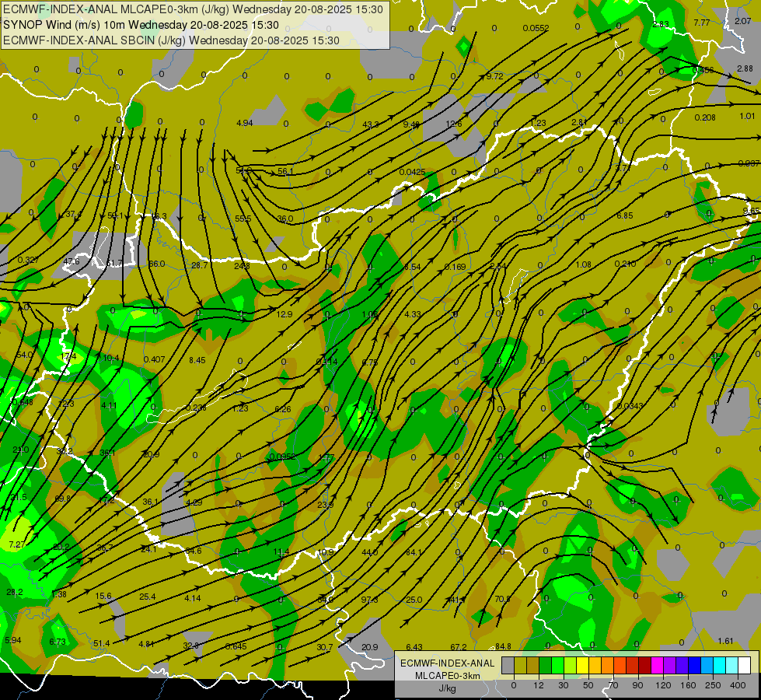Click the legend scale label '120'
Screen dimensions: 761x700
663,685
